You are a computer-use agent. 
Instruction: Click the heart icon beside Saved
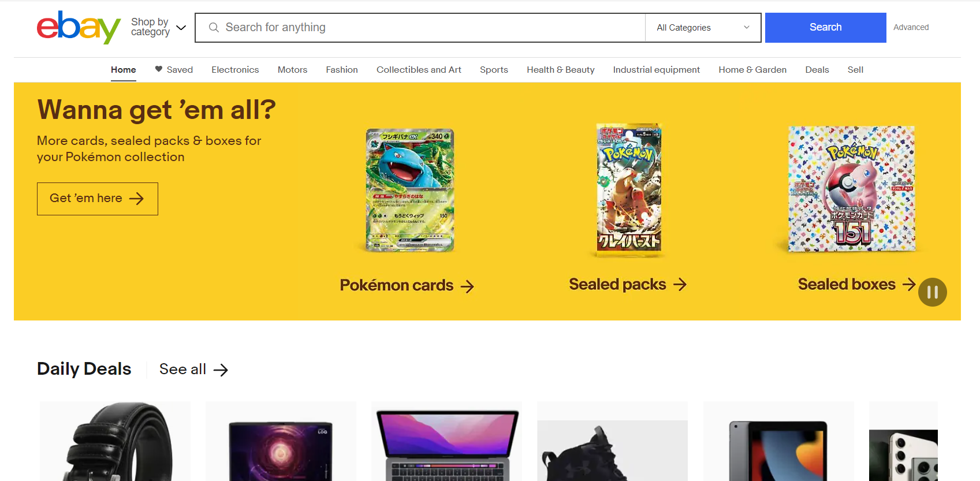pyautogui.click(x=158, y=69)
